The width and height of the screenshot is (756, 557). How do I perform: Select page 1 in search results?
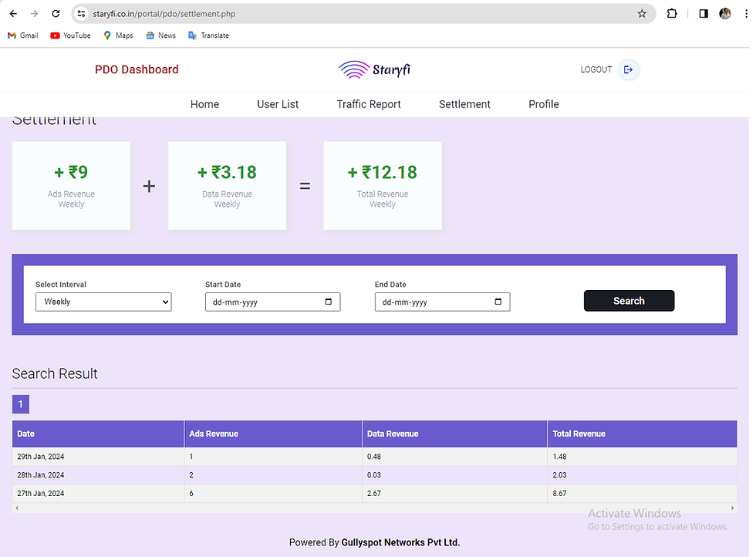coord(20,403)
